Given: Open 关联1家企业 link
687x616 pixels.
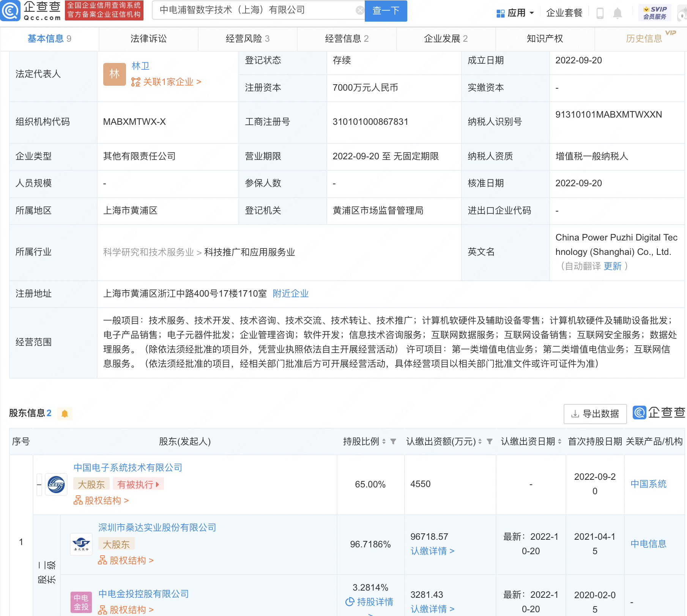Looking at the screenshot, I should [172, 82].
